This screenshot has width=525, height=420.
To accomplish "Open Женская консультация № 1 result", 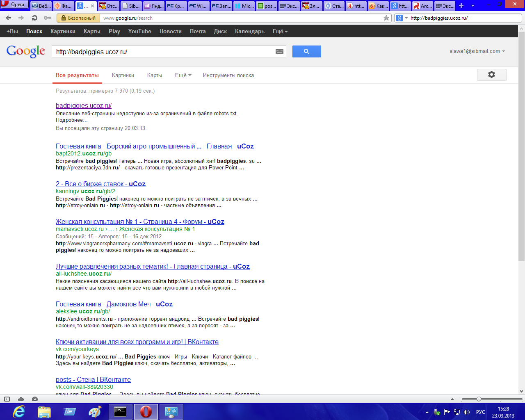I will pyautogui.click(x=140, y=221).
